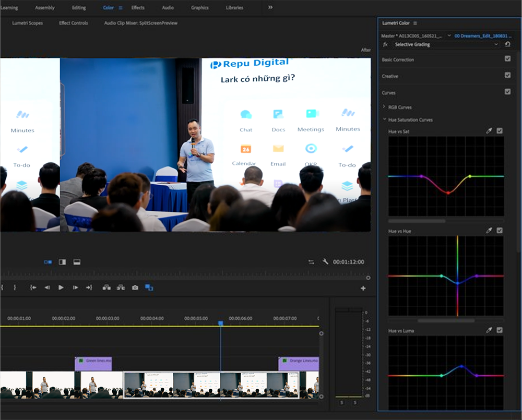Open the Lumetri Color panel menu icon
The image size is (522, 420).
pyautogui.click(x=415, y=23)
